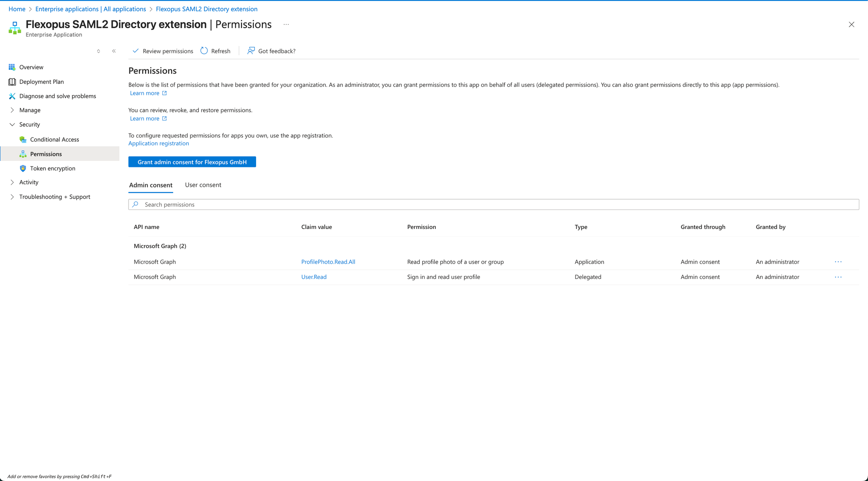Image resolution: width=868 pixels, height=481 pixels.
Task: Open more options for User.Read row
Action: tap(838, 277)
